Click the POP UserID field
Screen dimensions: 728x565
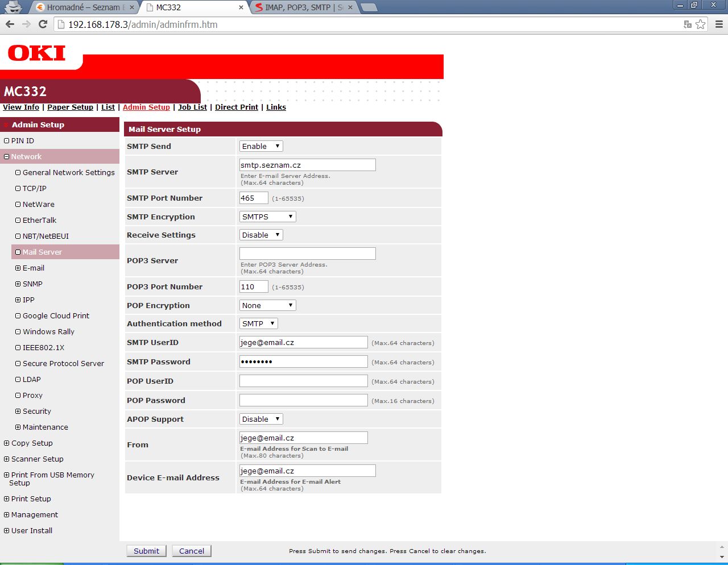(x=304, y=381)
